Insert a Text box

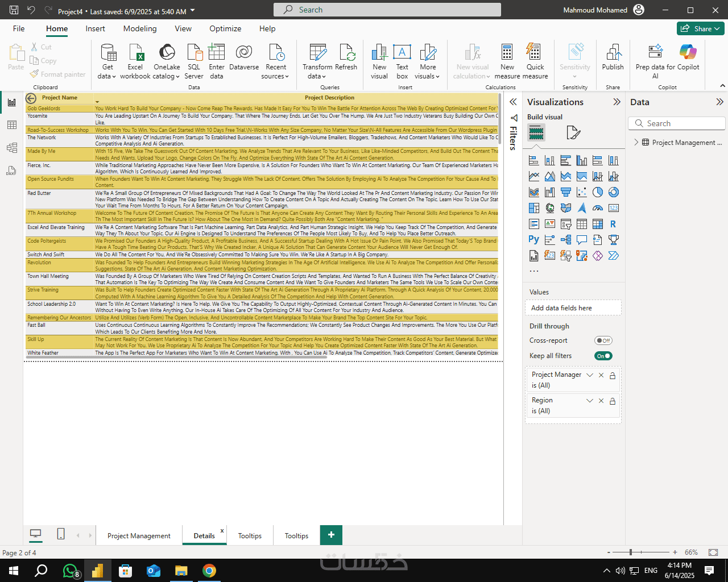402,61
